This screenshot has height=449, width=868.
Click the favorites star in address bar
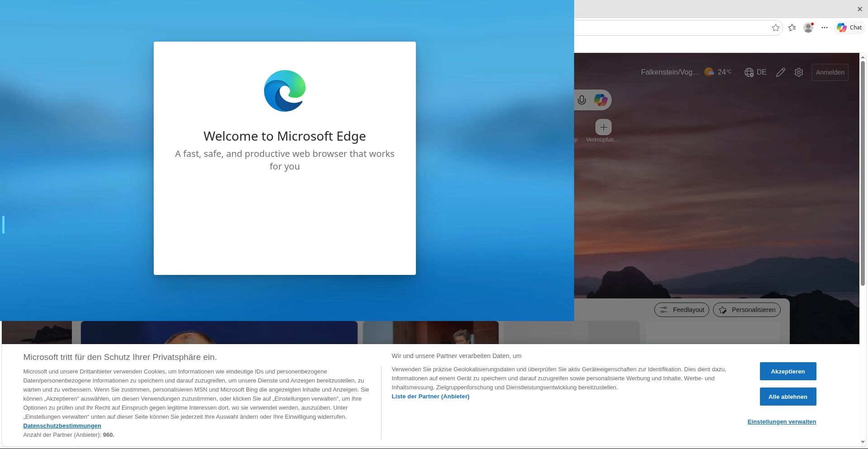tap(776, 28)
